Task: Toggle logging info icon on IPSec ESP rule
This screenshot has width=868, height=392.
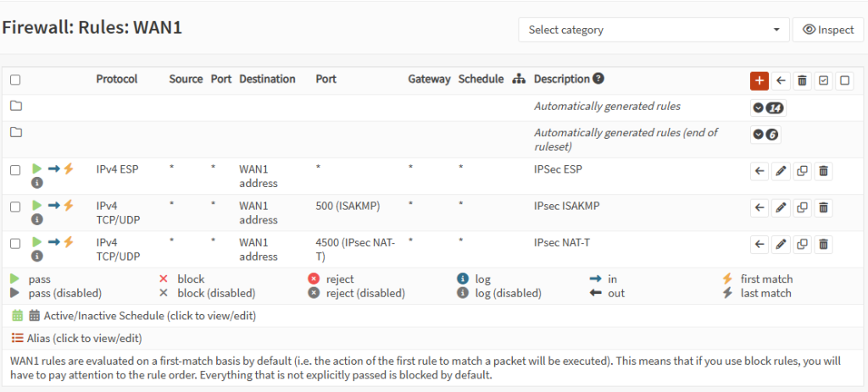Action: coord(37,183)
